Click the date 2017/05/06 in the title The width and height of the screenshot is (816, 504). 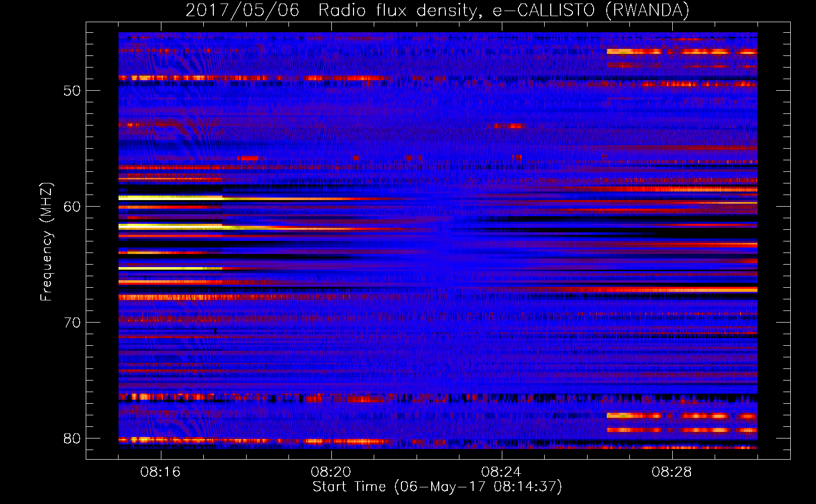[242, 10]
